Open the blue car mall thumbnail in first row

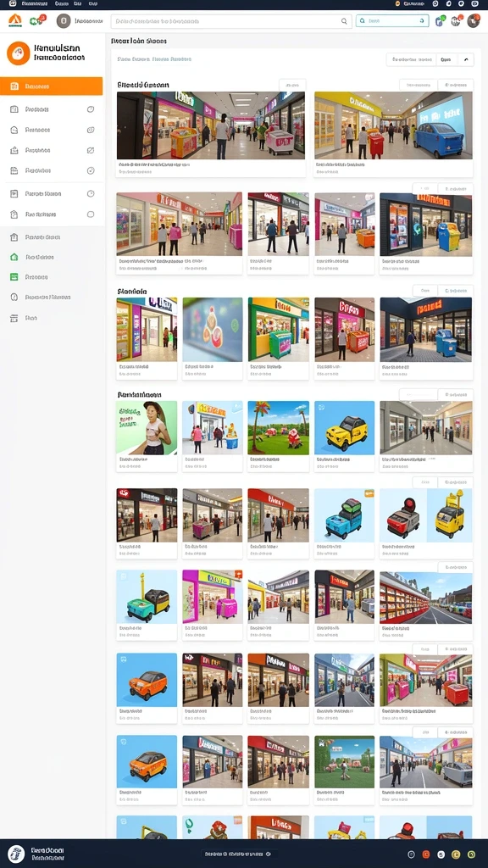[393, 125]
